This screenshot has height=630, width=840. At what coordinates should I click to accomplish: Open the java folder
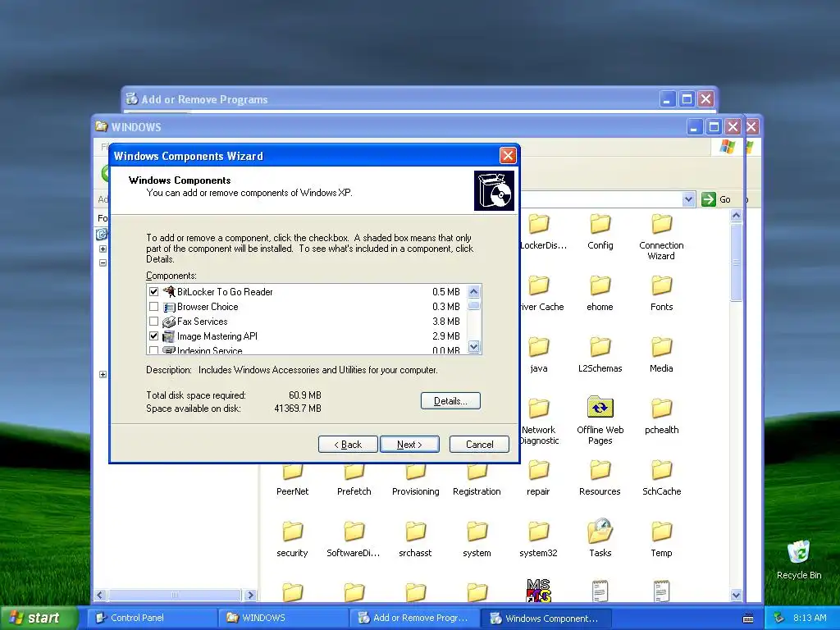coord(538,348)
